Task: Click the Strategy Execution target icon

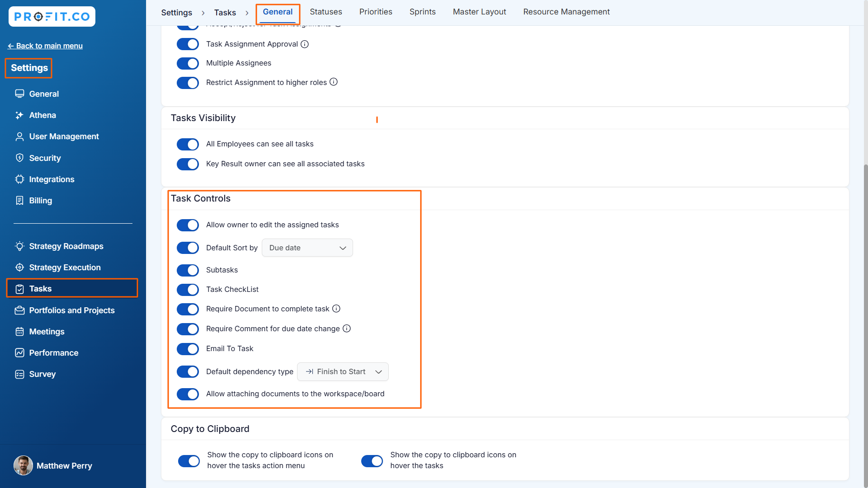Action: (19, 267)
